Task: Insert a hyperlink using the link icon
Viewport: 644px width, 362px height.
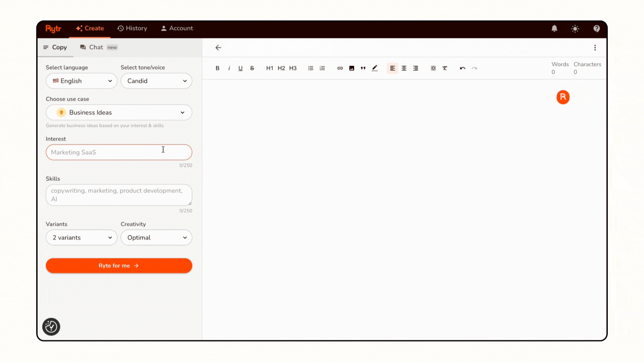Action: click(340, 68)
